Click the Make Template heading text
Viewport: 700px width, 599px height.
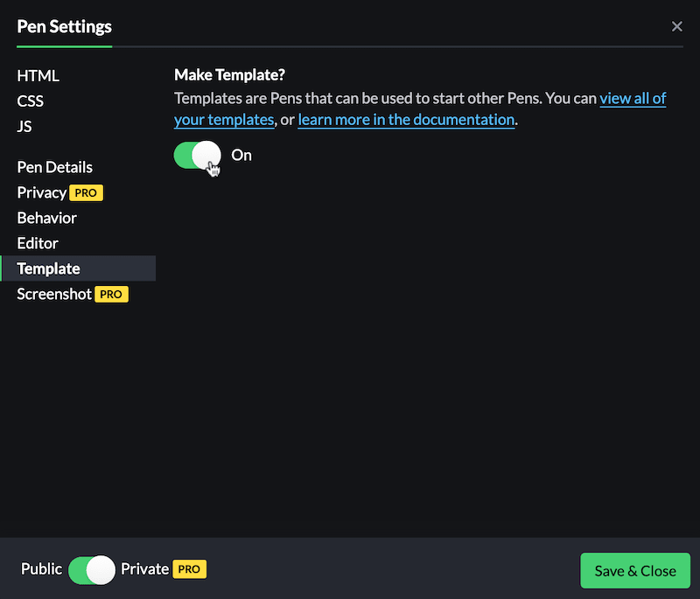pos(229,75)
